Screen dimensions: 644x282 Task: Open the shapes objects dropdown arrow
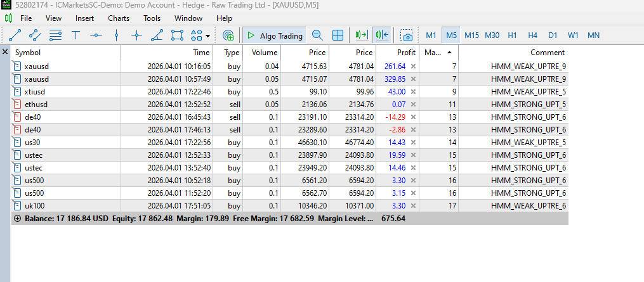[207, 35]
